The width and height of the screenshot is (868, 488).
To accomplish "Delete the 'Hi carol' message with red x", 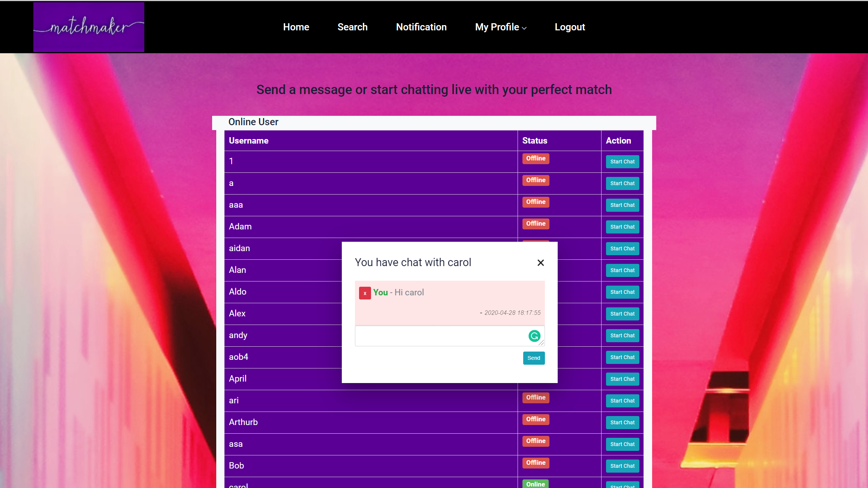I will point(365,293).
